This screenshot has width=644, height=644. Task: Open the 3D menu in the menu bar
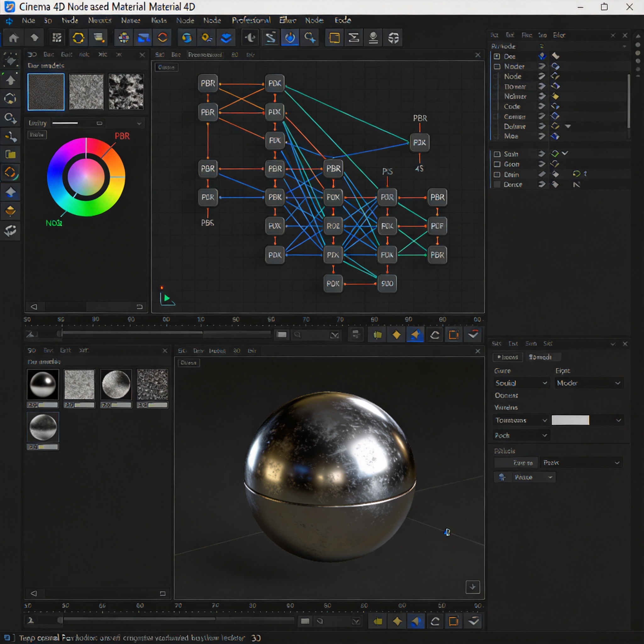48,20
